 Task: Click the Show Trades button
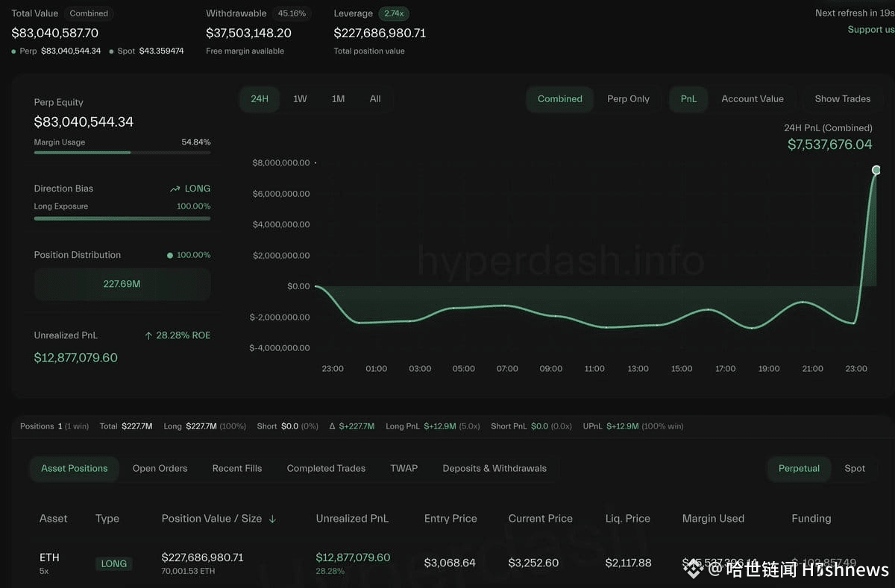click(x=842, y=99)
